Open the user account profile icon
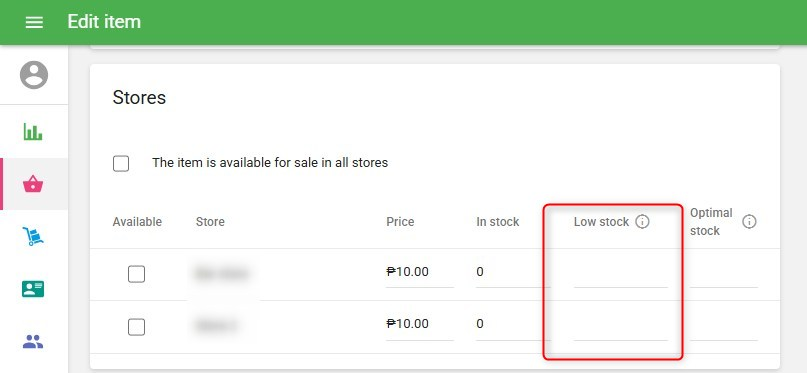The width and height of the screenshot is (807, 373). coord(34,75)
